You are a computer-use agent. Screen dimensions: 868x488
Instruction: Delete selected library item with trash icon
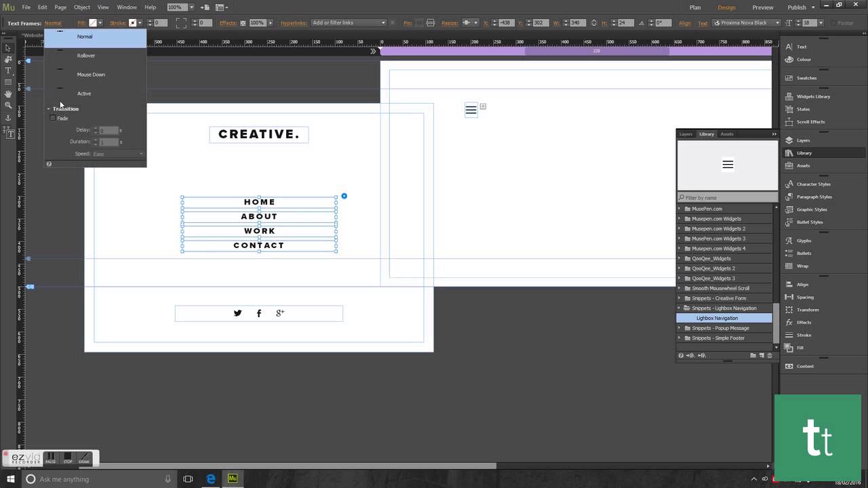pos(769,355)
